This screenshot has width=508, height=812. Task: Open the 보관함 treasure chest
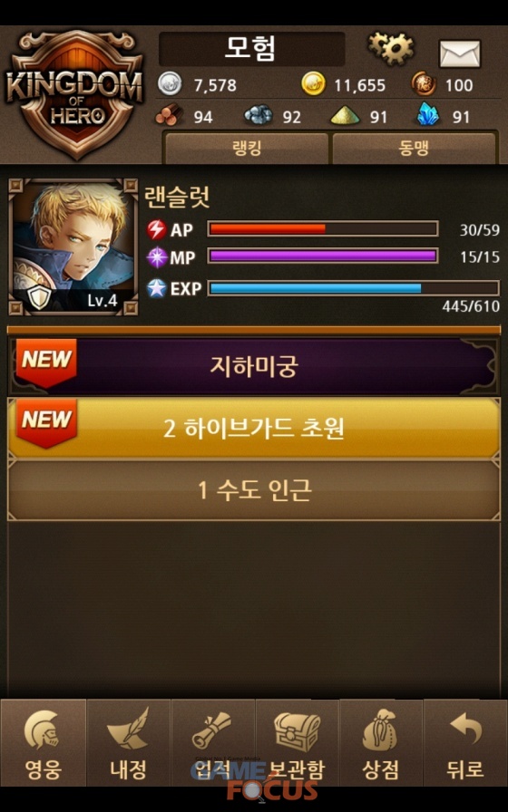pyautogui.click(x=297, y=742)
